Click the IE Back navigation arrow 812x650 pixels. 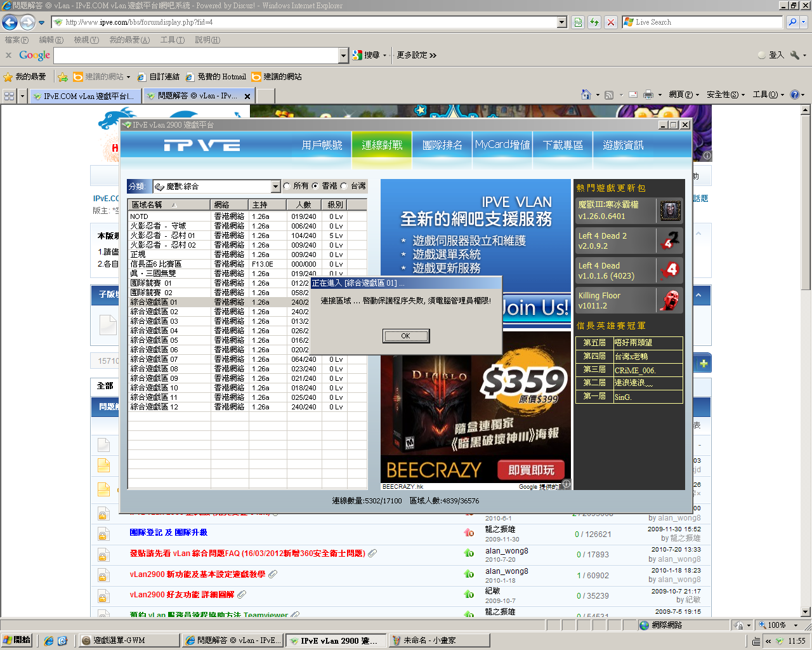pyautogui.click(x=10, y=22)
